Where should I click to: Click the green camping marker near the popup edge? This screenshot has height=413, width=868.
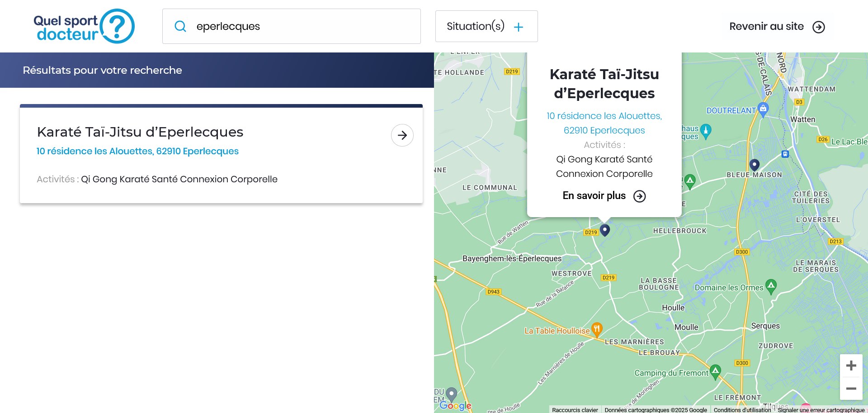[x=690, y=181]
